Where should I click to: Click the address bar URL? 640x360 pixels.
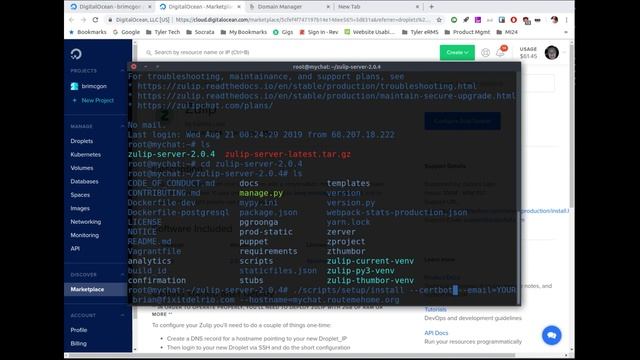tap(302, 20)
